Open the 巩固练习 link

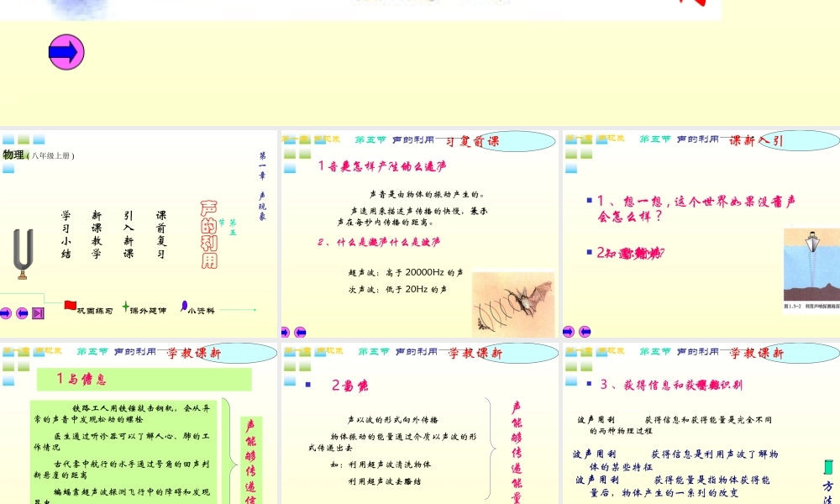pos(95,311)
